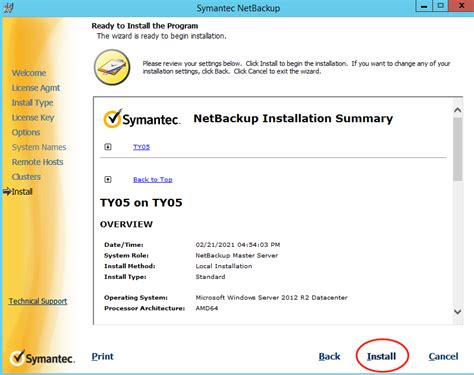Click 'Ready to Install the Program' heading
This screenshot has width=474, height=375.
tap(145, 26)
